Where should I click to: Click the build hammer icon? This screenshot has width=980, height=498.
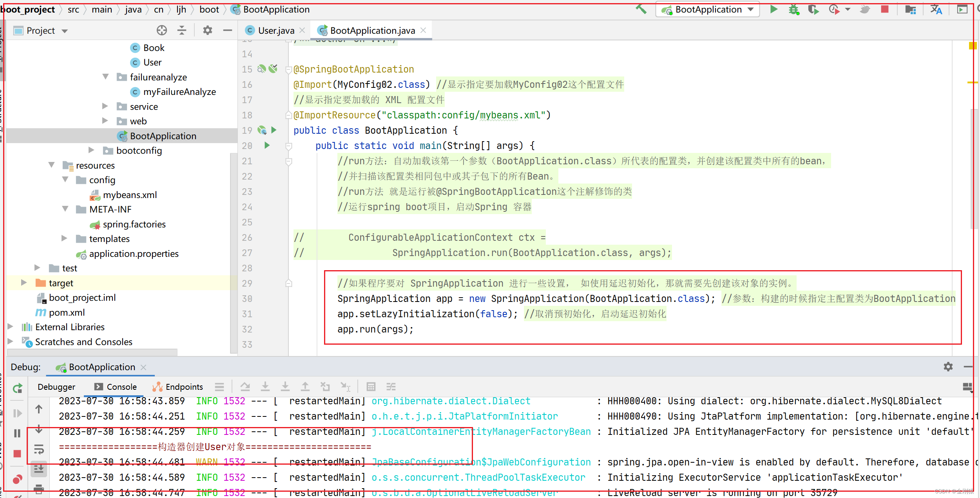point(641,9)
